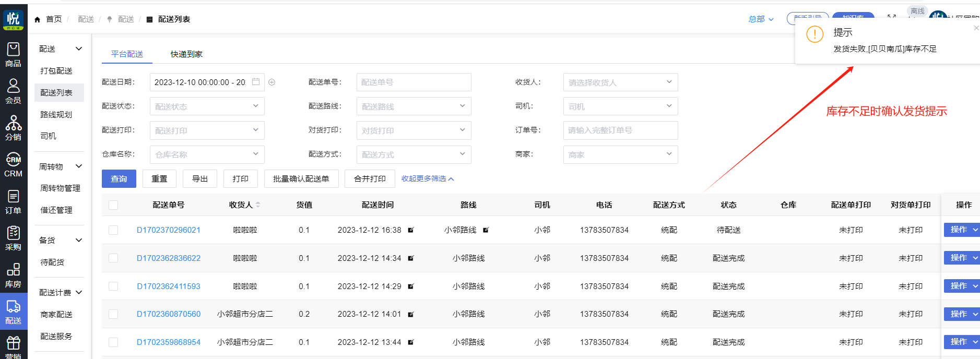Switch to 快递到家 tab
The image size is (980, 359).
[x=186, y=54]
